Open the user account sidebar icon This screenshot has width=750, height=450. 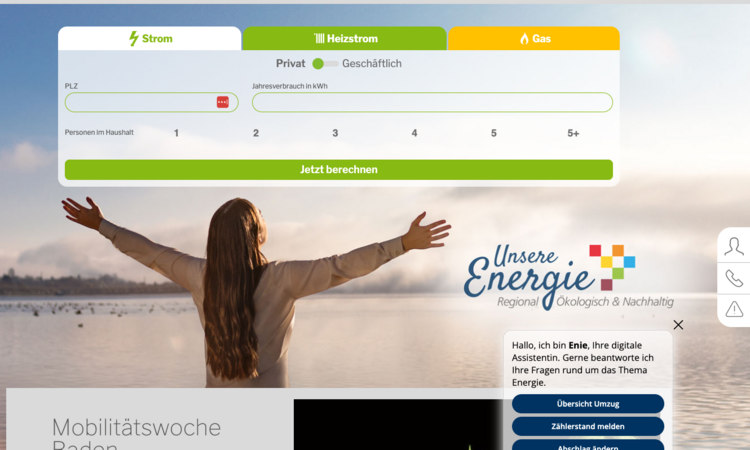(x=734, y=247)
